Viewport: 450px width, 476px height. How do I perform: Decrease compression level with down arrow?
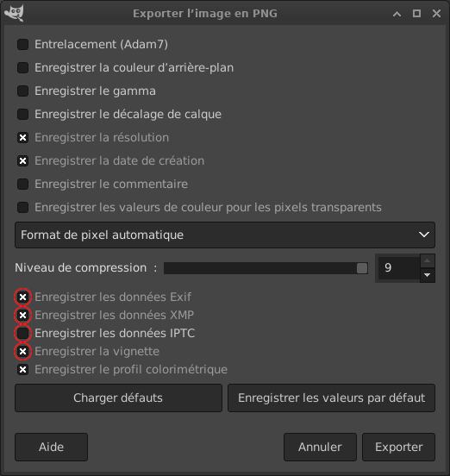pyautogui.click(x=428, y=275)
